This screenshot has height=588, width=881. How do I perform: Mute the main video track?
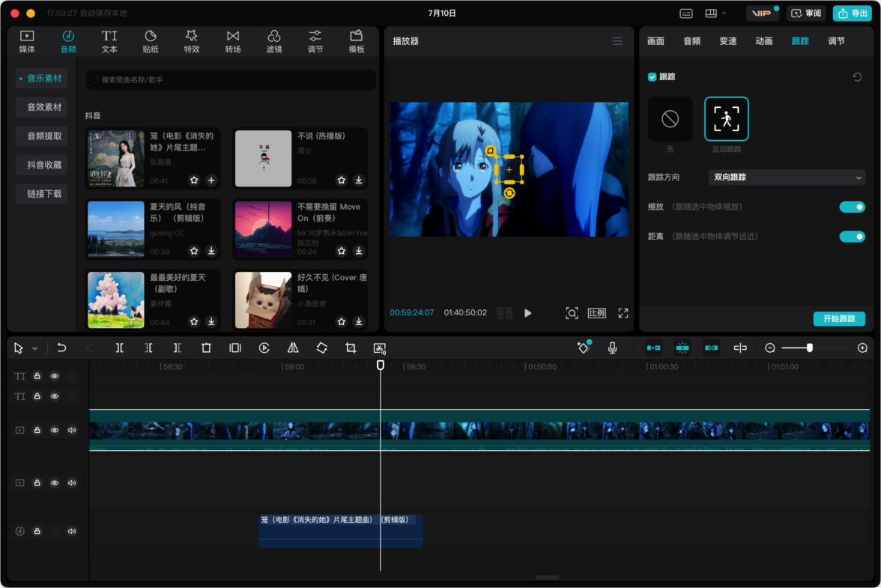[x=72, y=430]
